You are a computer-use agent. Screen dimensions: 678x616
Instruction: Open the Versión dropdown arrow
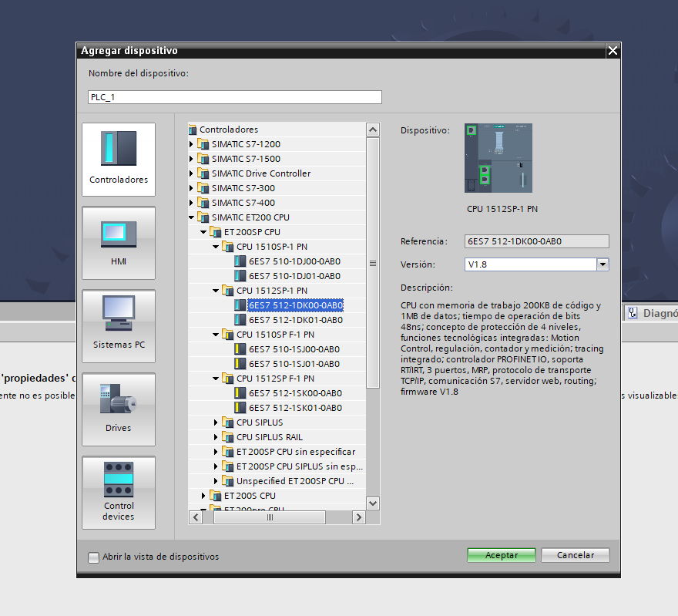(602, 264)
